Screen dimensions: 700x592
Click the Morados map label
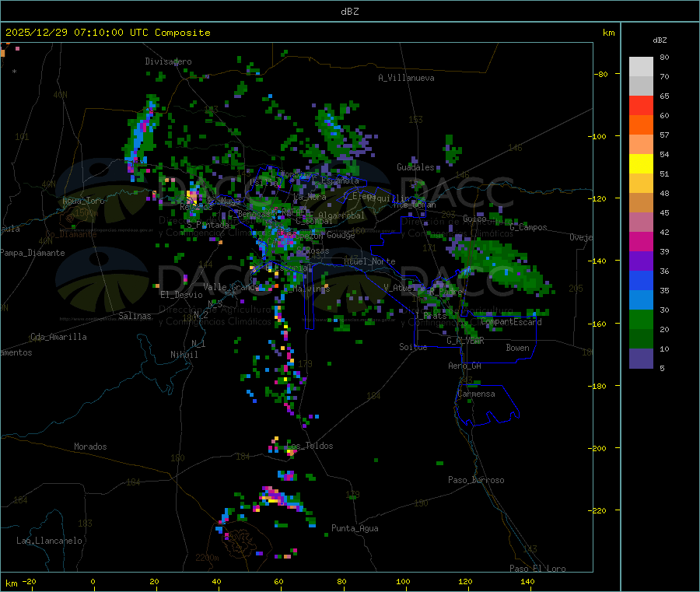[x=90, y=447]
